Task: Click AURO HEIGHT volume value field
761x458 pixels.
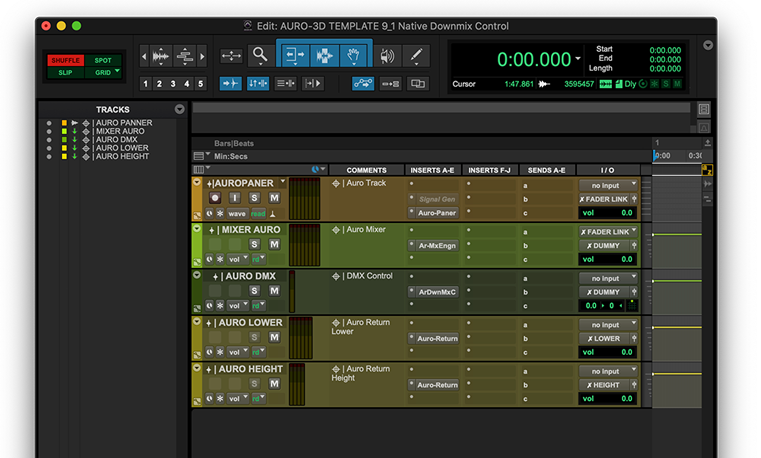Action: [x=607, y=398]
